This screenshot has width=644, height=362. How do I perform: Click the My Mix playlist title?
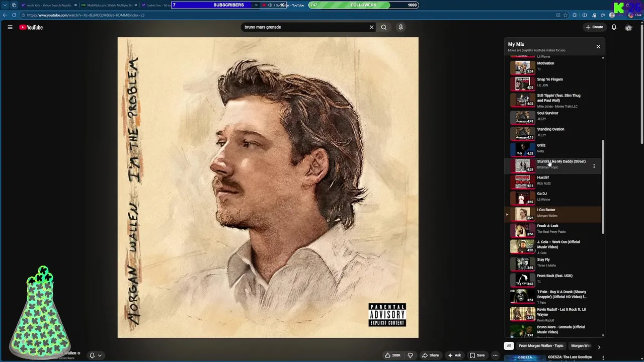[x=516, y=44]
